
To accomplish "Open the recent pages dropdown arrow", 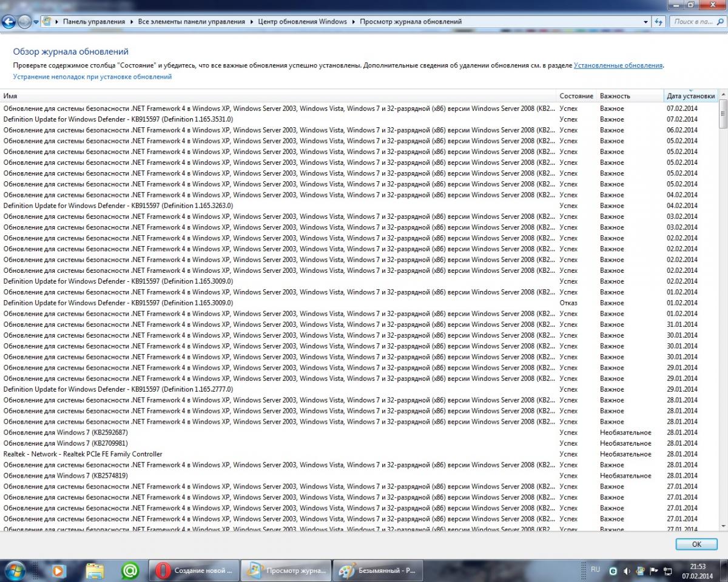I will [36, 22].
